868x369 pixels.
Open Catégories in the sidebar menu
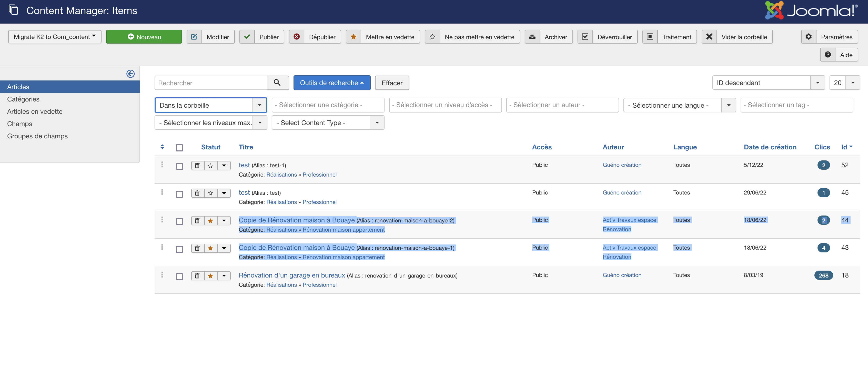[23, 99]
